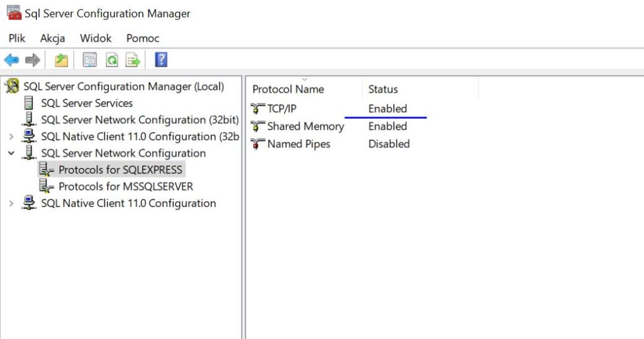Open Help with the question mark icon
This screenshot has width=644, height=339.
coord(161,60)
